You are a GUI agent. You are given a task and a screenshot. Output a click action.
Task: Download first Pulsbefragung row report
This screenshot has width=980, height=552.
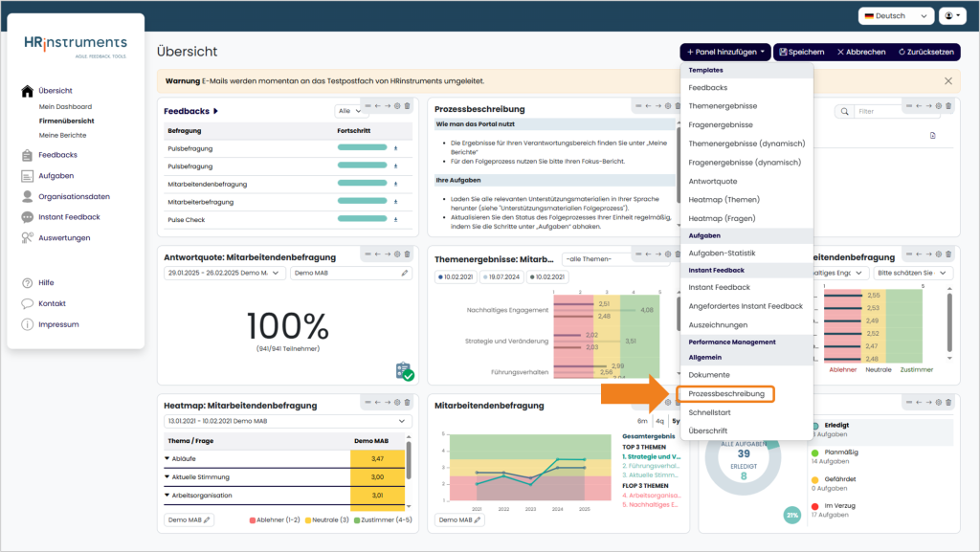(395, 148)
